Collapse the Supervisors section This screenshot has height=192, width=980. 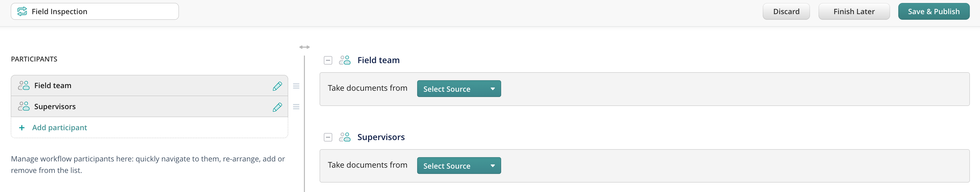(x=328, y=137)
